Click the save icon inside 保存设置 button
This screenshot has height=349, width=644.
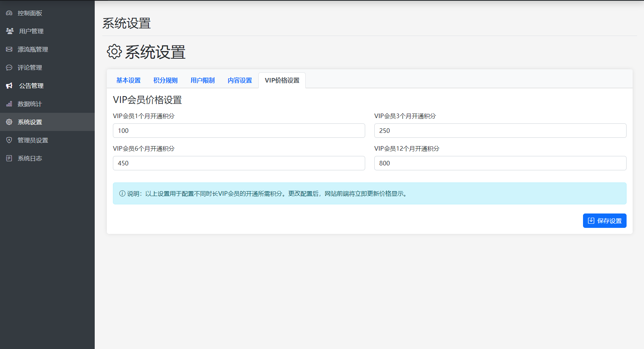(x=591, y=220)
